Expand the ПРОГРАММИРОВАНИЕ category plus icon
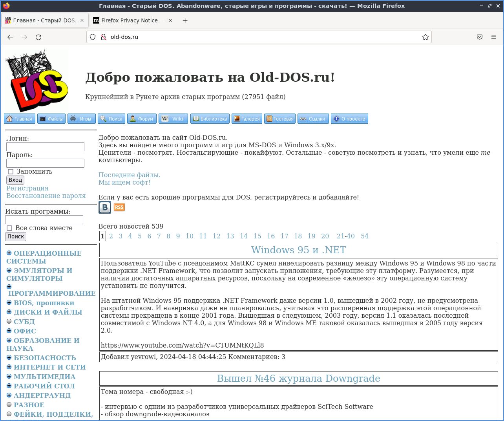 click(9, 287)
